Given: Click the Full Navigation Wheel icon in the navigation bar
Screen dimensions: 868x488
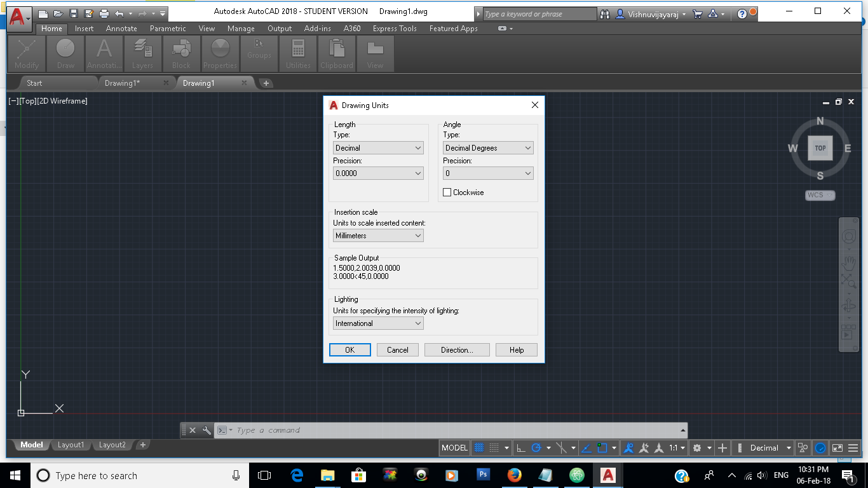Looking at the screenshot, I should coord(849,238).
